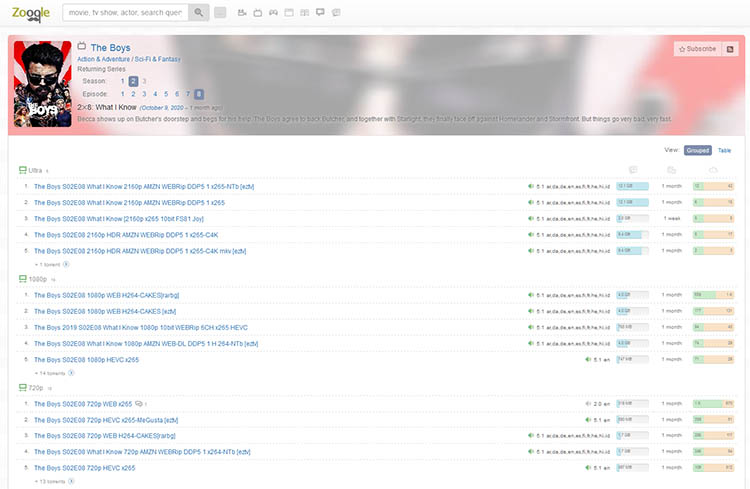Screen dimensions: 750x489
Task: Click size bar of 2160p NTb [eztv] row
Action: point(632,186)
